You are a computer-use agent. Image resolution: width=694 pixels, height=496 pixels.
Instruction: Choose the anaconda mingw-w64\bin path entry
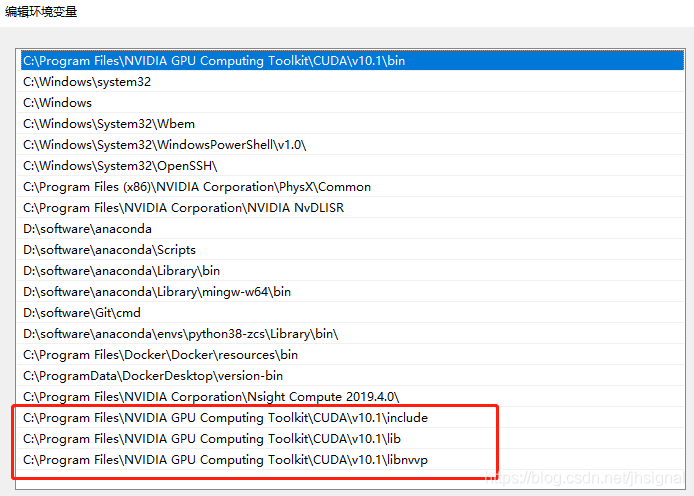157,292
